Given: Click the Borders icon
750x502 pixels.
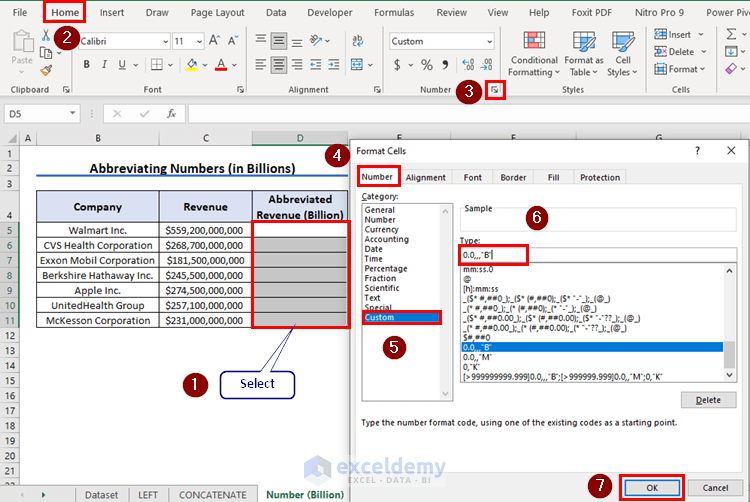Looking at the screenshot, I should coord(157,64).
